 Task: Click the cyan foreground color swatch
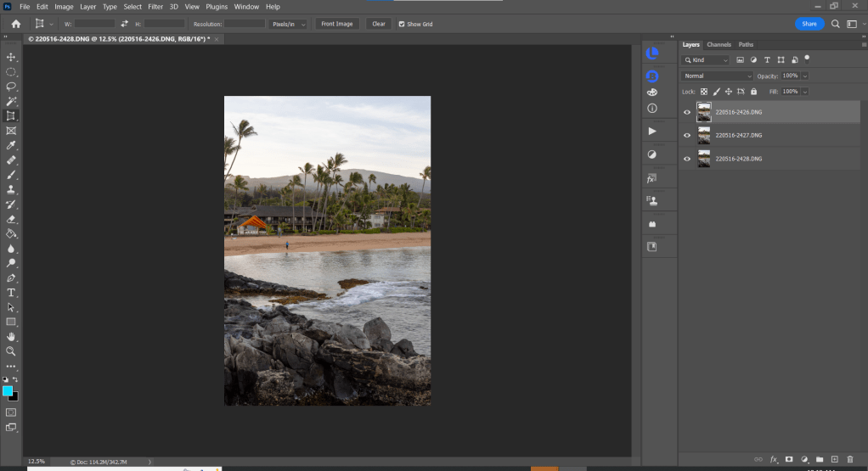point(8,391)
